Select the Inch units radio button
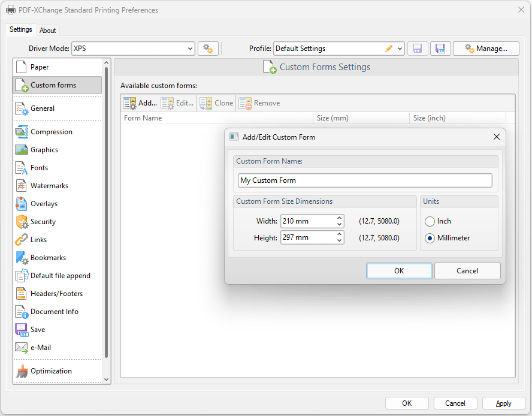 pyautogui.click(x=430, y=221)
